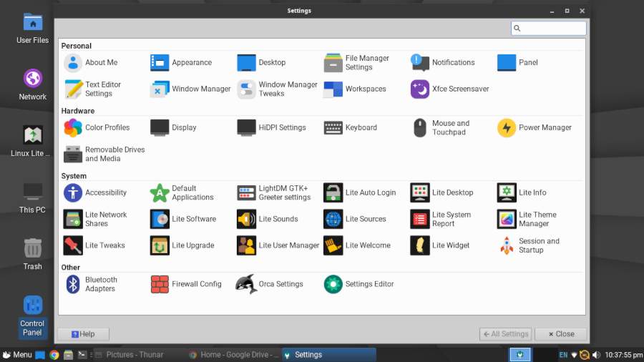Open Lite Network Shares
This screenshot has width=644, height=362.
[x=95, y=219]
